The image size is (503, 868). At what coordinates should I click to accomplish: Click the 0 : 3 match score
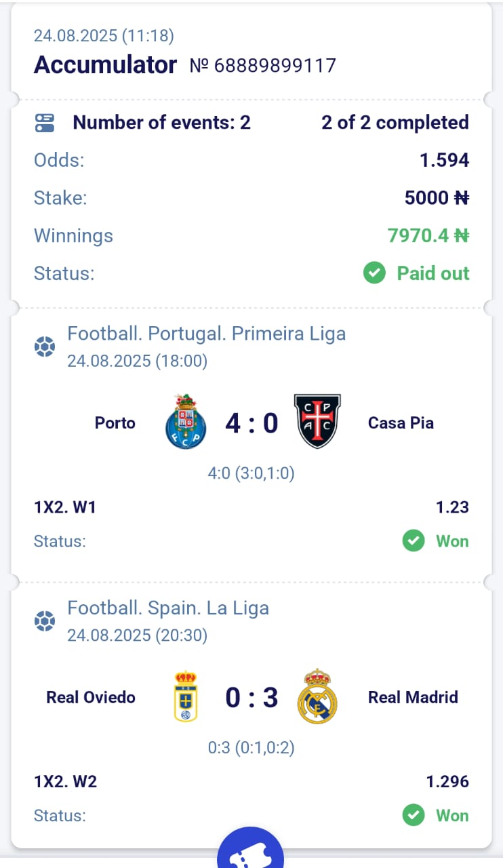click(x=251, y=697)
